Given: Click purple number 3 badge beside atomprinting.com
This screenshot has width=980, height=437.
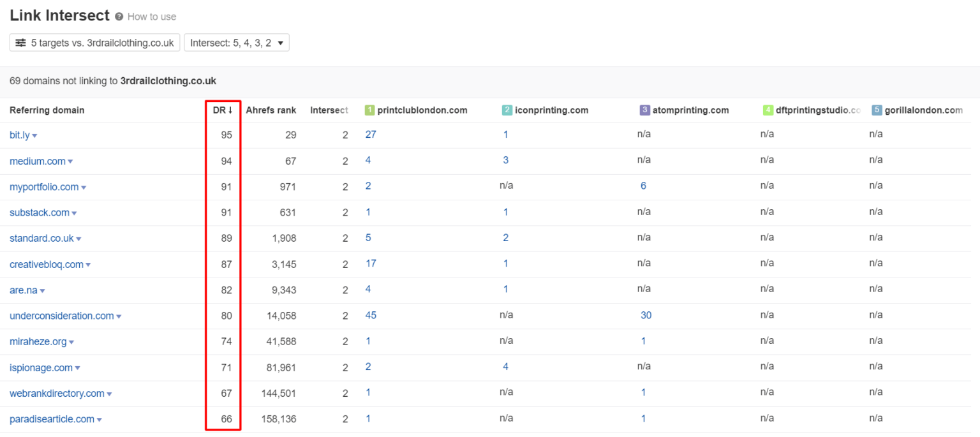Looking at the screenshot, I should (x=644, y=110).
